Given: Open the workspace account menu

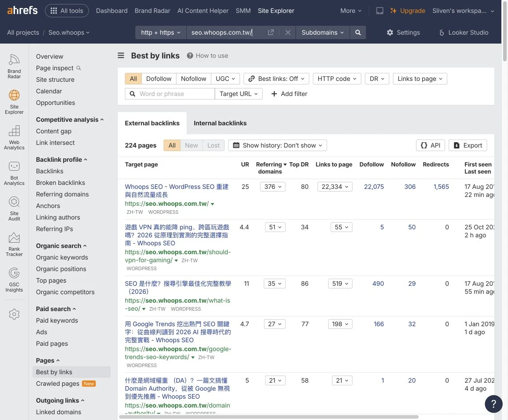Looking at the screenshot, I should click(463, 11).
